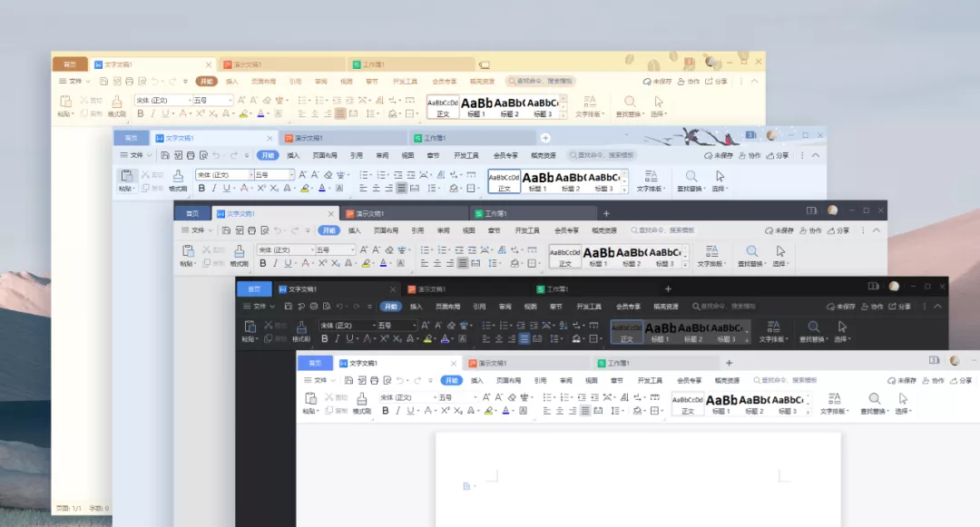980x527 pixels.
Task: Collapse ribbon chevron in black window
Action: pyautogui.click(x=937, y=307)
